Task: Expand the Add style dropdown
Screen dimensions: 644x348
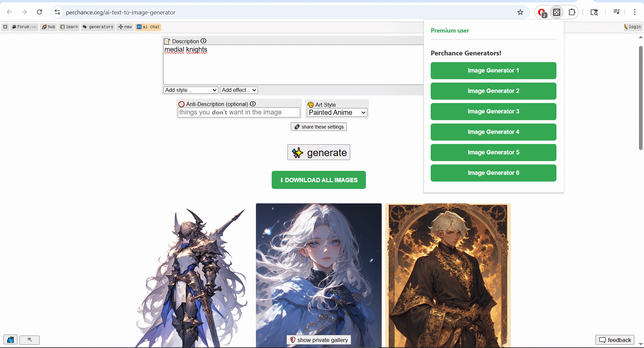Action: click(191, 90)
